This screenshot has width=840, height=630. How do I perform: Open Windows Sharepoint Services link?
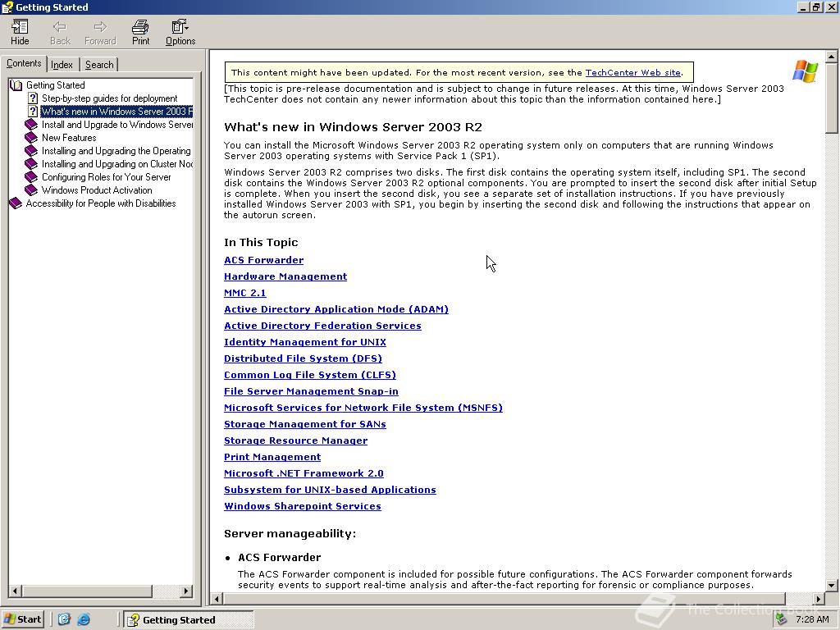coord(303,506)
